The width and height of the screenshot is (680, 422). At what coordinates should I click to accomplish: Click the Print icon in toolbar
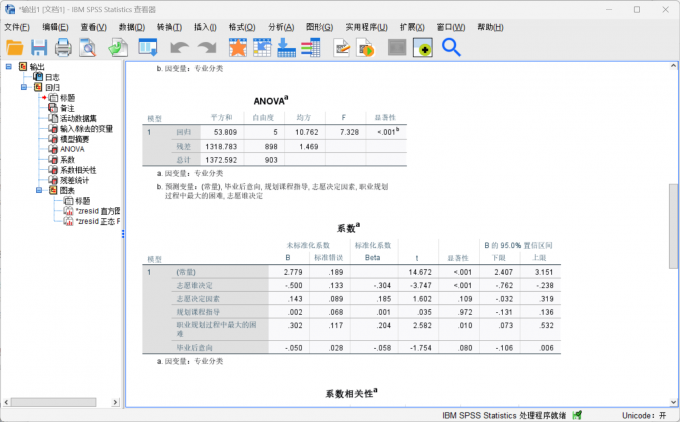tap(63, 47)
